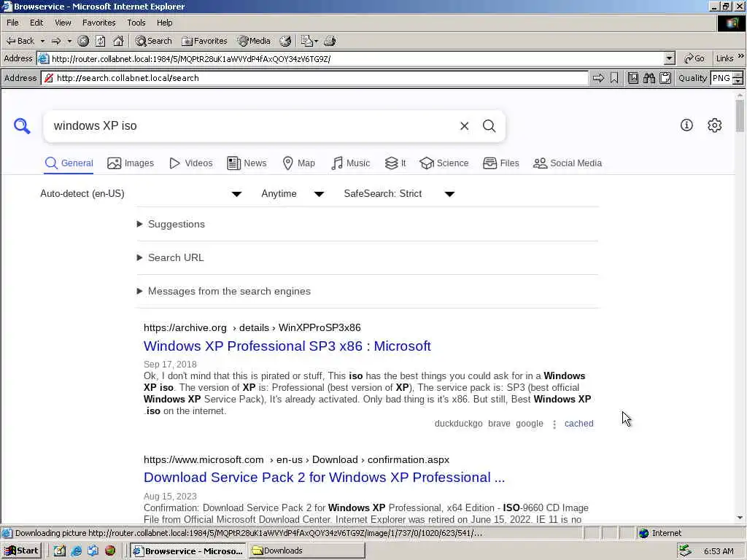This screenshot has width=747, height=560.
Task: Open the info about icon
Action: pos(686,125)
